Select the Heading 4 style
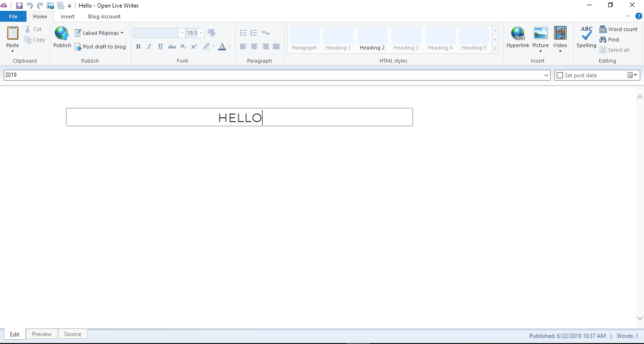 tap(440, 39)
